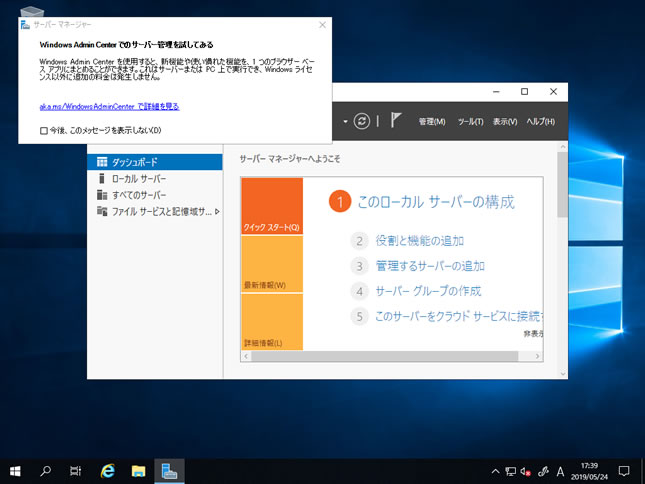Open the notifications flag icon

[x=395, y=120]
